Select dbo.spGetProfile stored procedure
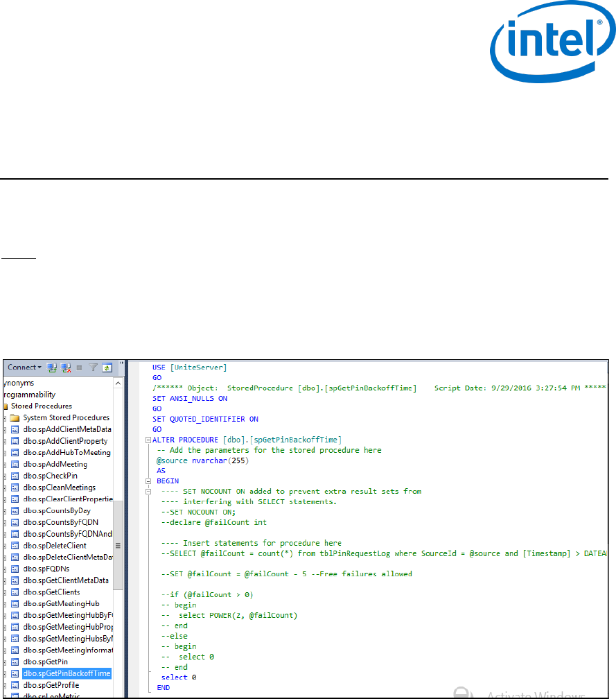This screenshot has height=699, width=616. tap(51, 685)
